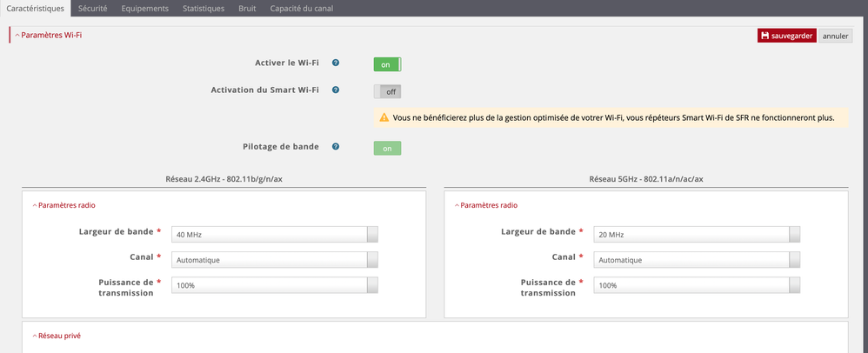The image size is (868, 353).
Task: Open the Bruit tab
Action: pos(247,9)
